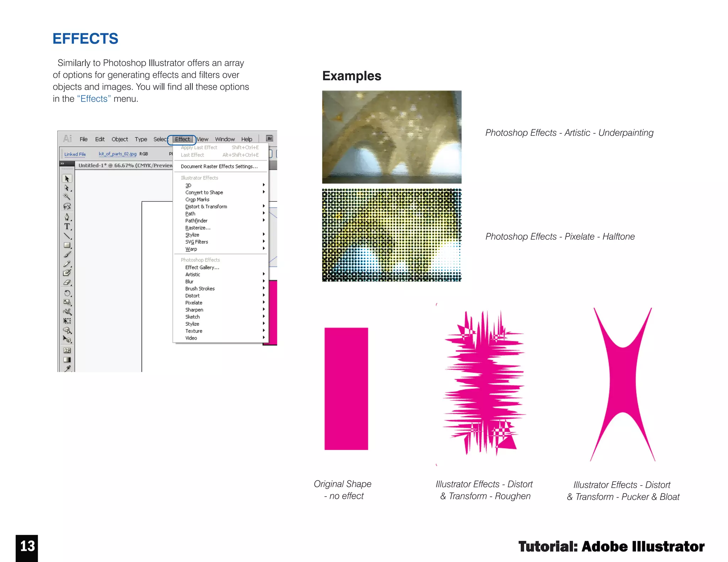This screenshot has width=728, height=562.
Task: Select the Type tool
Action: (67, 227)
